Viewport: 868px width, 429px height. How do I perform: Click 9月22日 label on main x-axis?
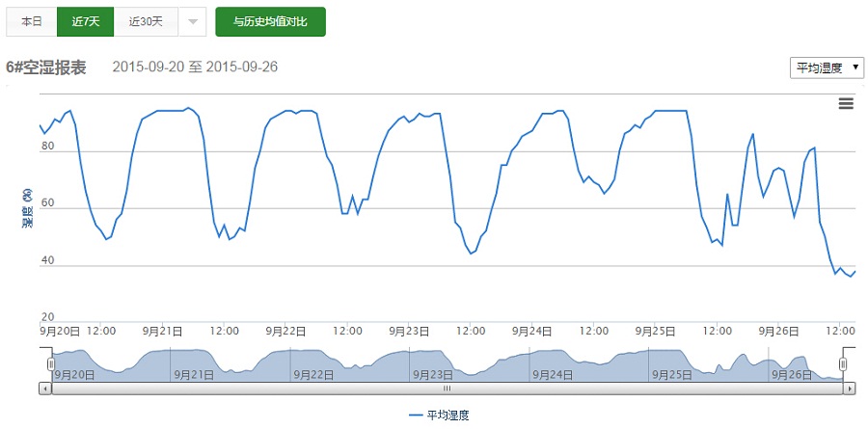[x=285, y=331]
